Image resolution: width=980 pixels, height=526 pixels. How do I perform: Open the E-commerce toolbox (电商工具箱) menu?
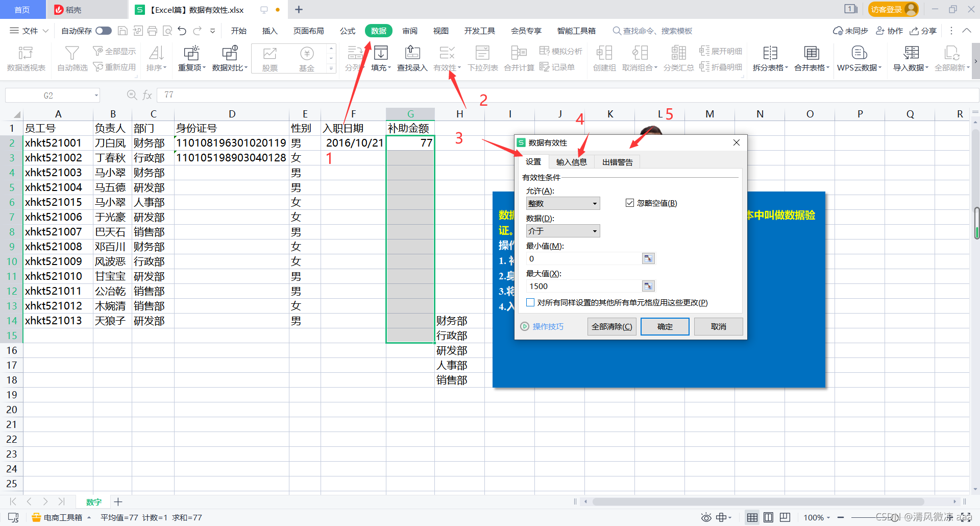pyautogui.click(x=61, y=517)
